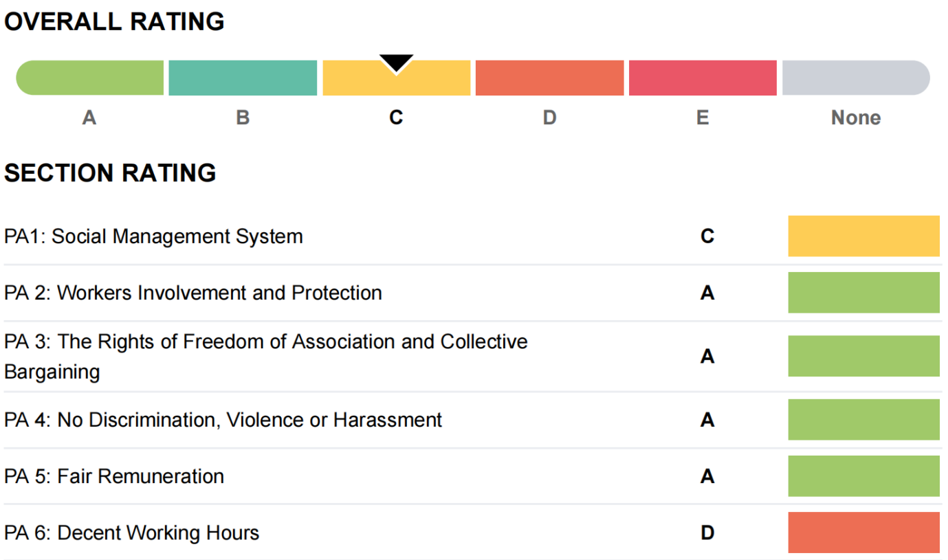Open PA 6: Decent Working Hours section
The width and height of the screenshot is (948, 560).
point(132,533)
